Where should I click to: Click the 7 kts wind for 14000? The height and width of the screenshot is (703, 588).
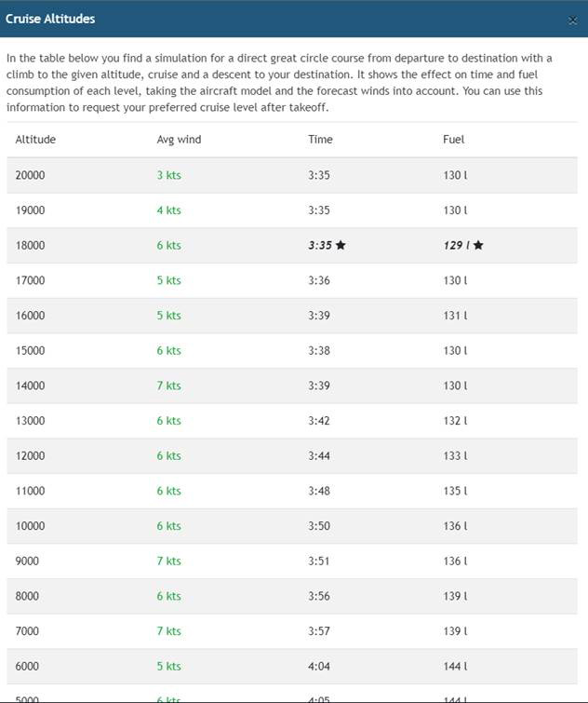point(168,385)
